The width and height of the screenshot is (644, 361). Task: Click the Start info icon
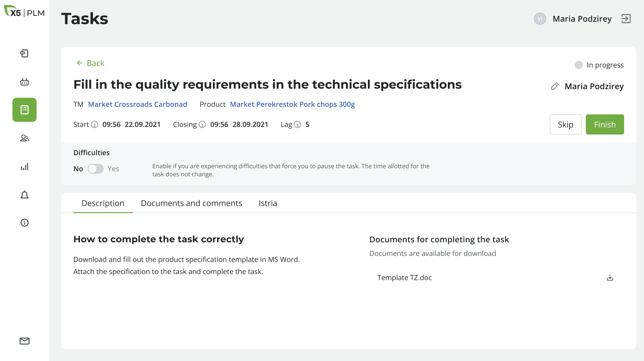(x=95, y=125)
